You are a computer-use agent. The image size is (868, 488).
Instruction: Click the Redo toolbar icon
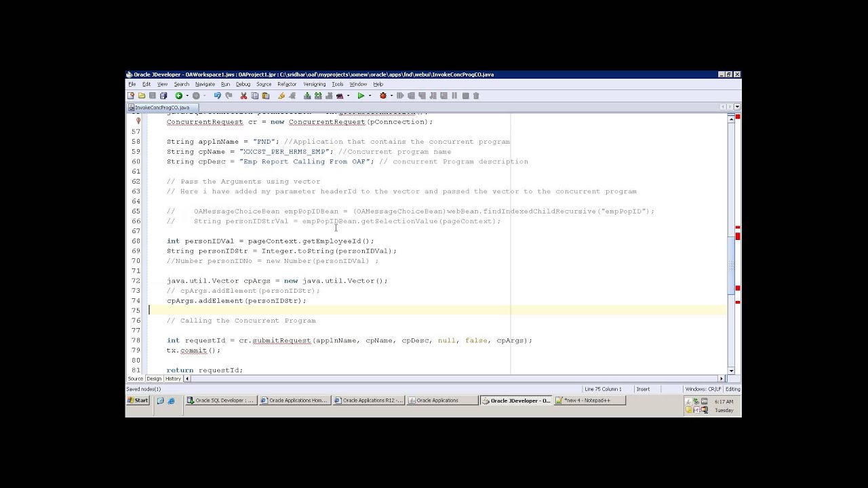pyautogui.click(x=229, y=96)
